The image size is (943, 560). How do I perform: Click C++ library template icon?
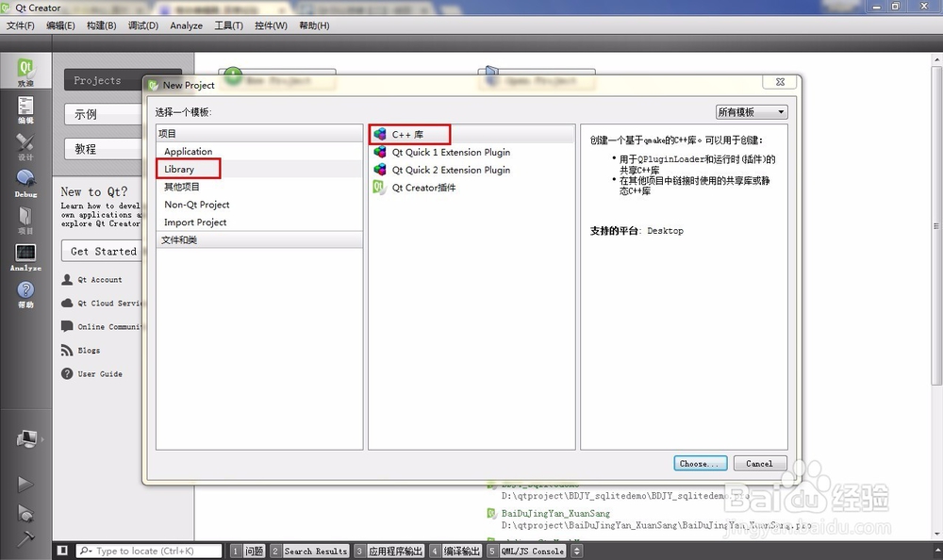coord(379,134)
